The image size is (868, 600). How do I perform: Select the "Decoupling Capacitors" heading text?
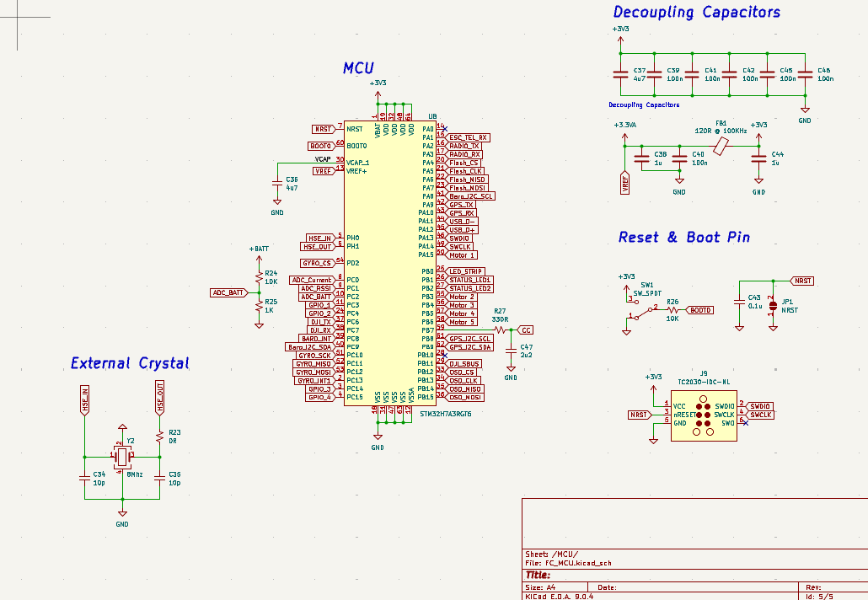pyautogui.click(x=696, y=12)
